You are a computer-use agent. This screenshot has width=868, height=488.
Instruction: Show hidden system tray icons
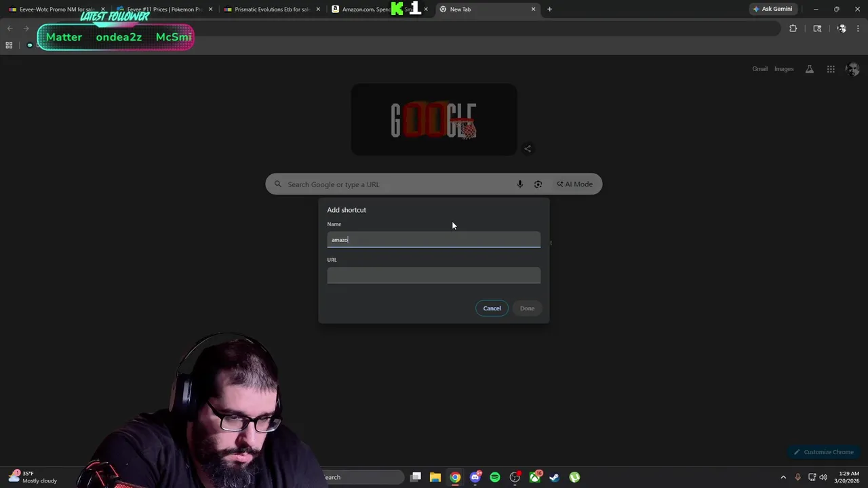click(783, 477)
